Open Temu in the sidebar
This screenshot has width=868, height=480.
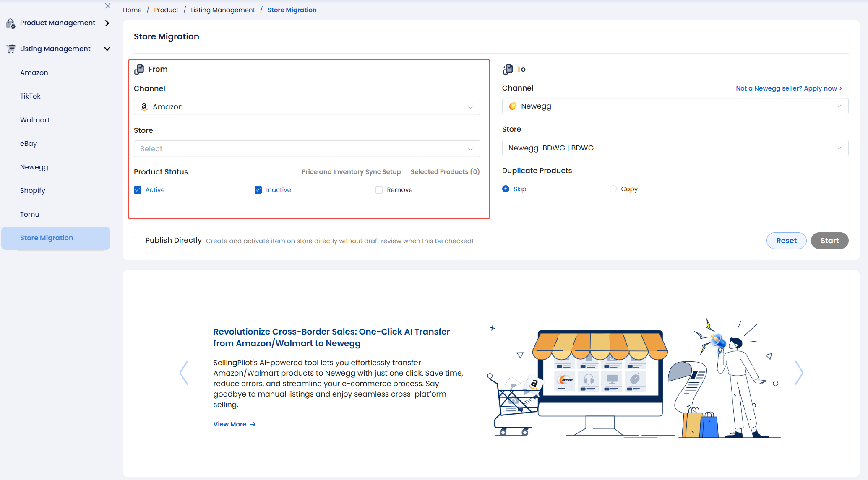pos(30,214)
